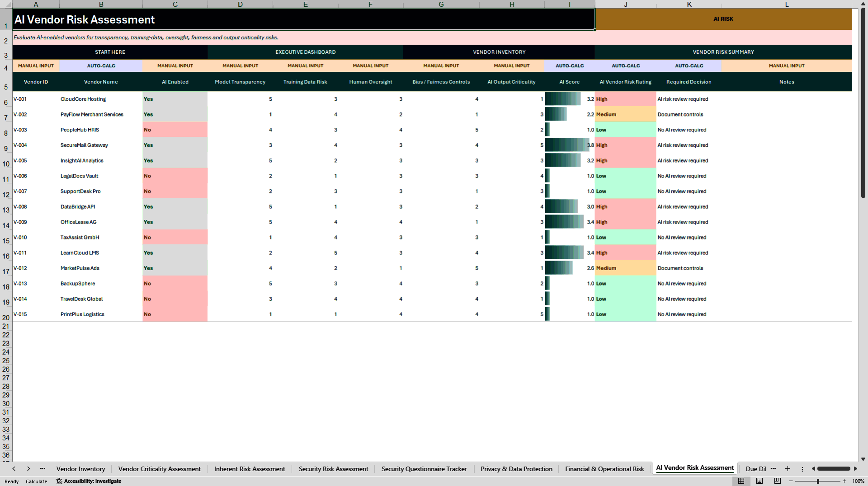Viewport: 868px width, 486px height.
Task: Select Medium rating for PayFlow Merchant Services
Action: [x=626, y=114]
